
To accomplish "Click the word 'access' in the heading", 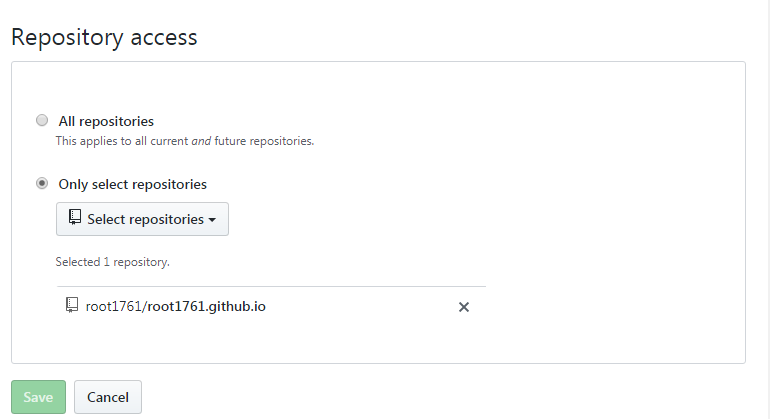I will [164, 37].
